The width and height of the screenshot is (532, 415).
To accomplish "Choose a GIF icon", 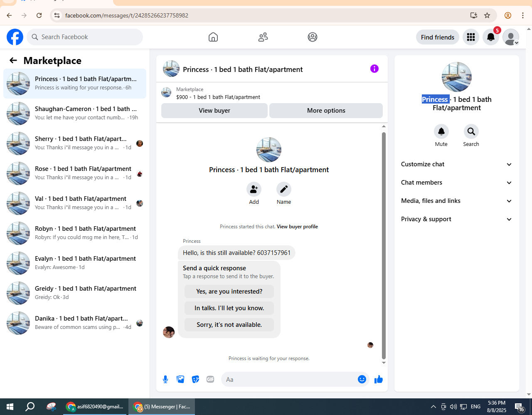I will pos(210,379).
